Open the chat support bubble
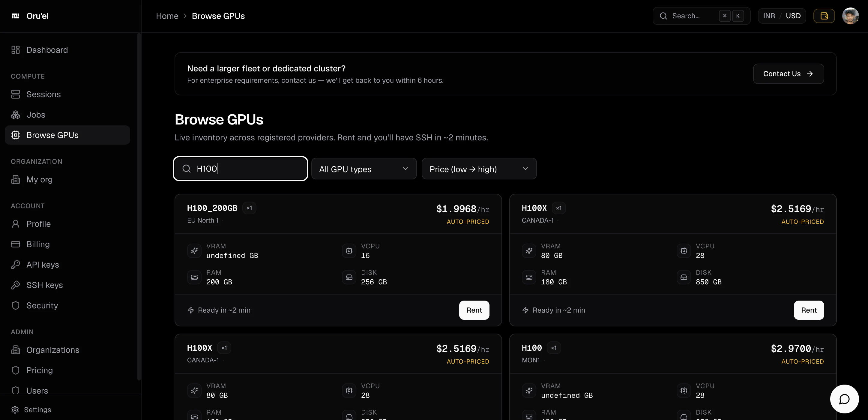Image resolution: width=868 pixels, height=420 pixels. 844,399
